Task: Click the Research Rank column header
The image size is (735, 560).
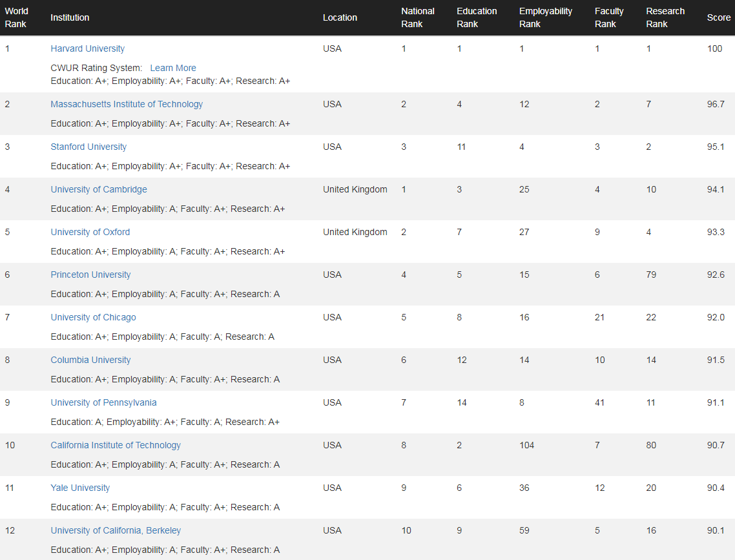Action: [665, 17]
